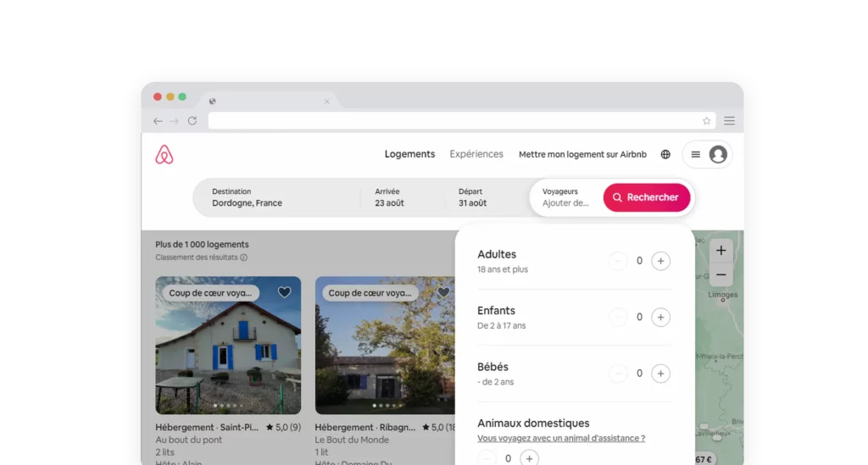Save the Saint-Pi listing with heart

pyautogui.click(x=285, y=292)
